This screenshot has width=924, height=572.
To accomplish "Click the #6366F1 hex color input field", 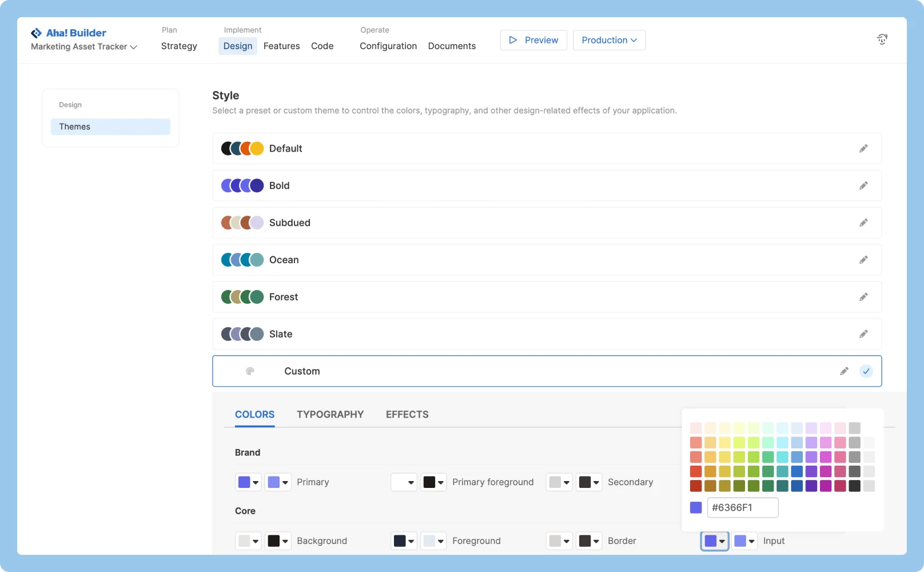I will pyautogui.click(x=743, y=507).
